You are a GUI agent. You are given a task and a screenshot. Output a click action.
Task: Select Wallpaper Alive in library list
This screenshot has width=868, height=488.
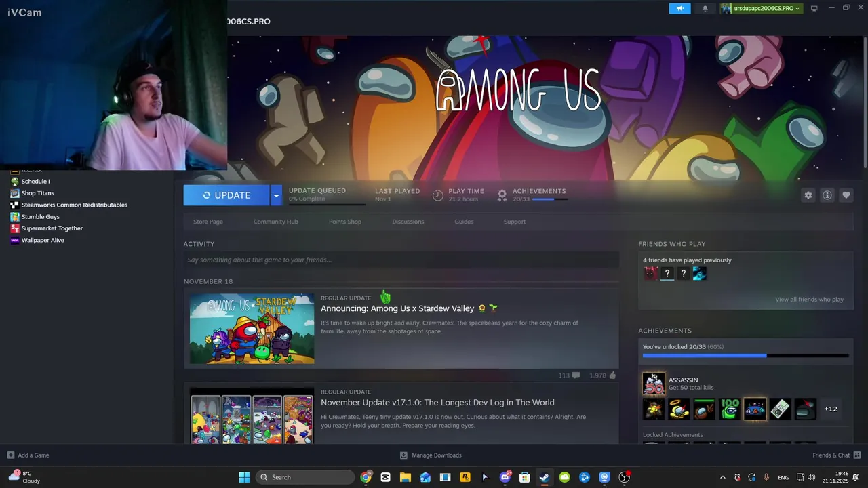coord(43,240)
